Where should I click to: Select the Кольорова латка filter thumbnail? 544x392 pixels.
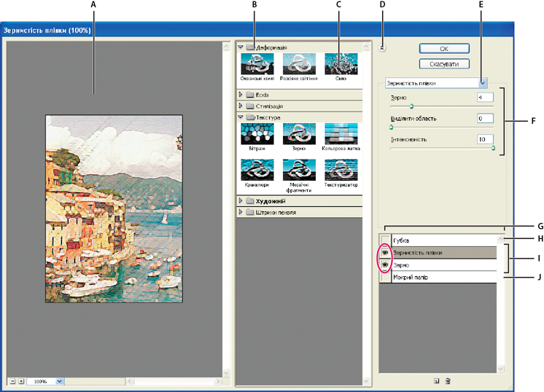[x=341, y=134]
